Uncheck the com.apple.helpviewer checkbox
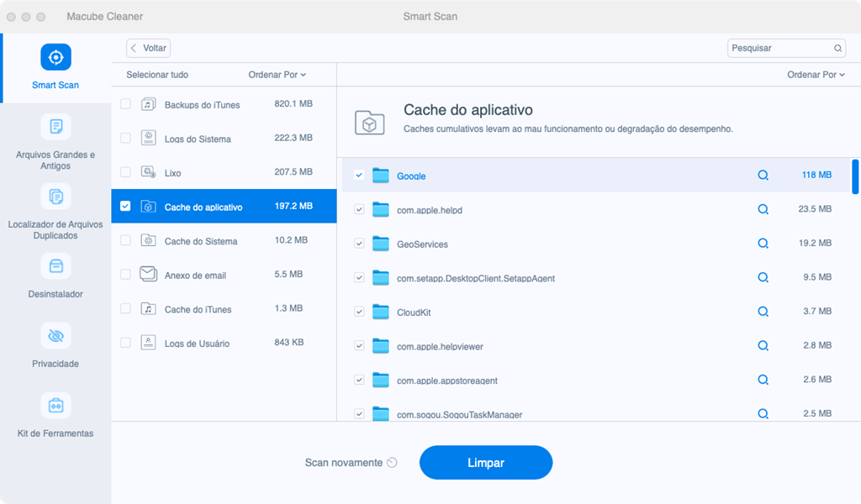 [x=359, y=345]
